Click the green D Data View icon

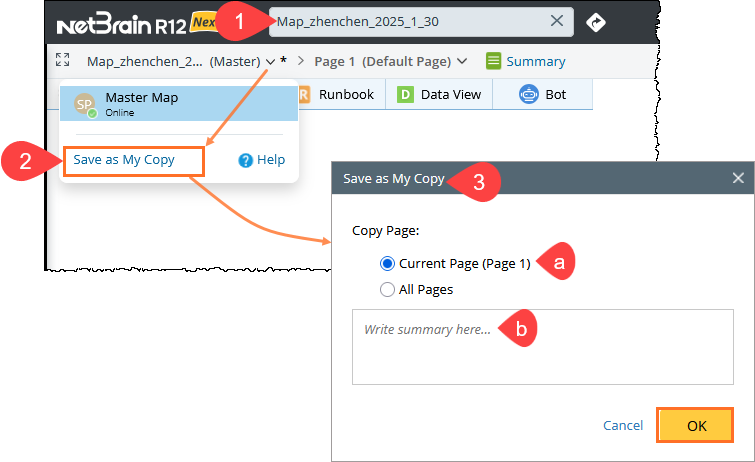point(405,94)
